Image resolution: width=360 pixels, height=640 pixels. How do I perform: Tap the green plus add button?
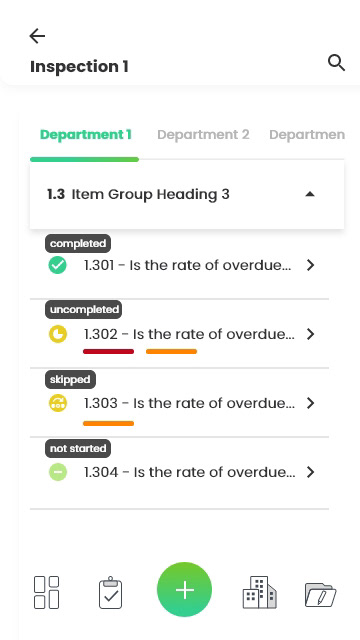click(184, 589)
